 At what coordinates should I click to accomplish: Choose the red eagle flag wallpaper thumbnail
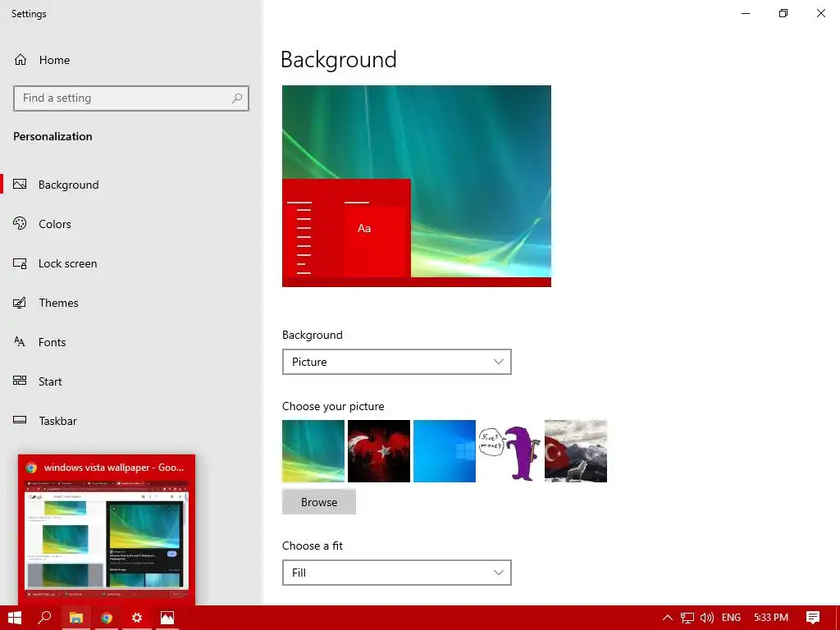379,451
